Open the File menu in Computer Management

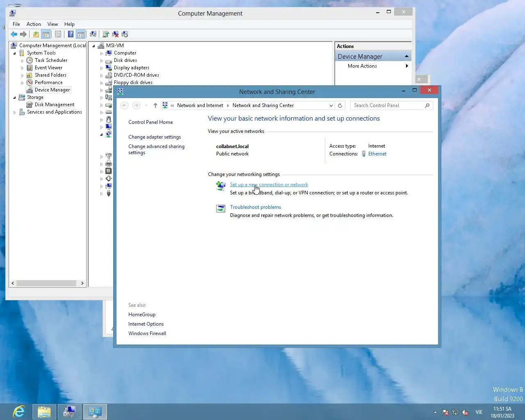[x=16, y=24]
